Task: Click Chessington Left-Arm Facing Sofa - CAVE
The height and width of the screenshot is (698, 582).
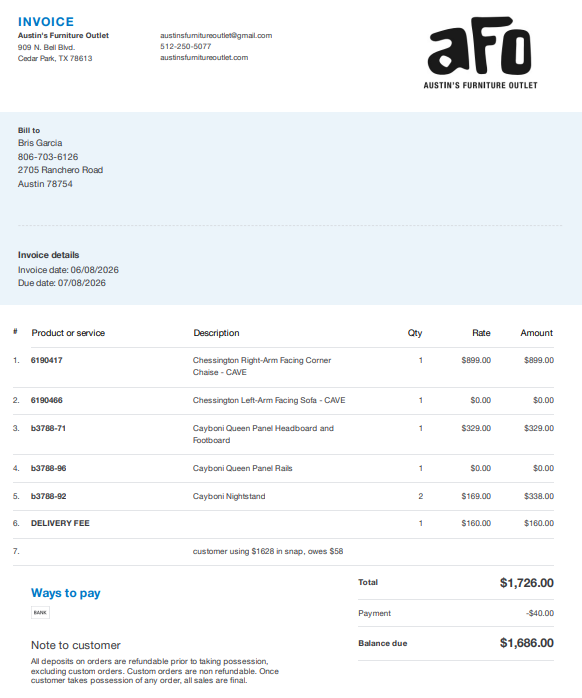Action: click(x=269, y=400)
